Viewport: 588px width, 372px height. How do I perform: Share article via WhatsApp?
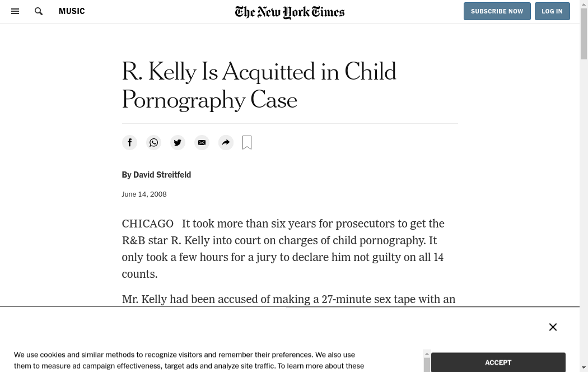[153, 143]
